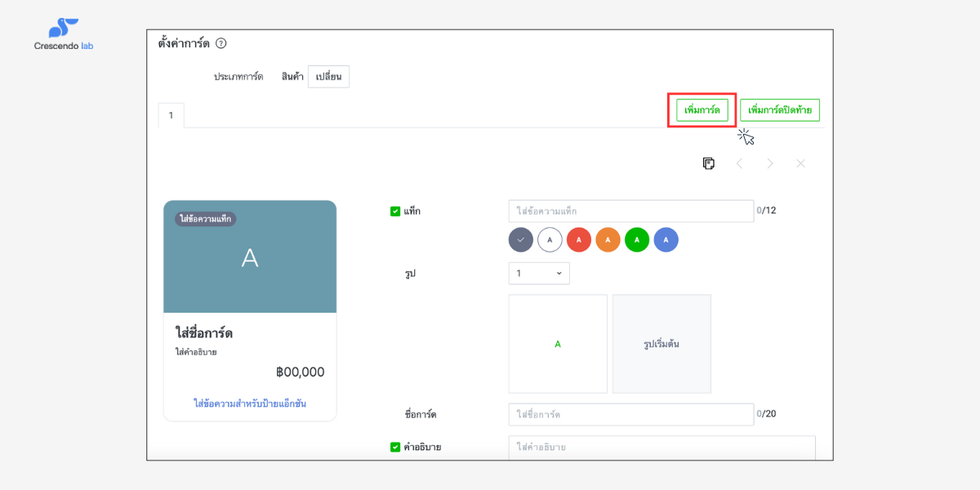Select the red tag color swatch
The image size is (980, 490).
(x=578, y=239)
